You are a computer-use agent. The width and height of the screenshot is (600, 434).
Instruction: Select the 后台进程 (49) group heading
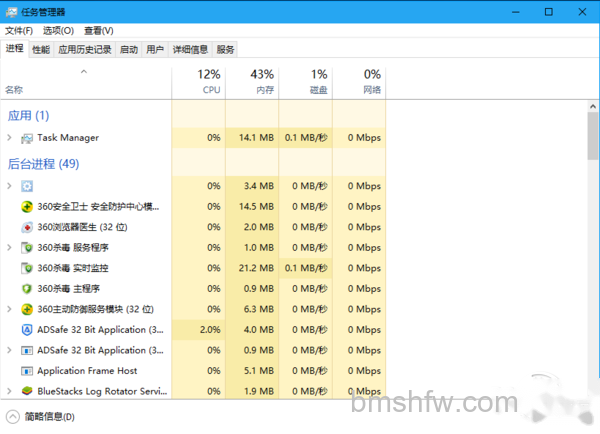[43, 164]
